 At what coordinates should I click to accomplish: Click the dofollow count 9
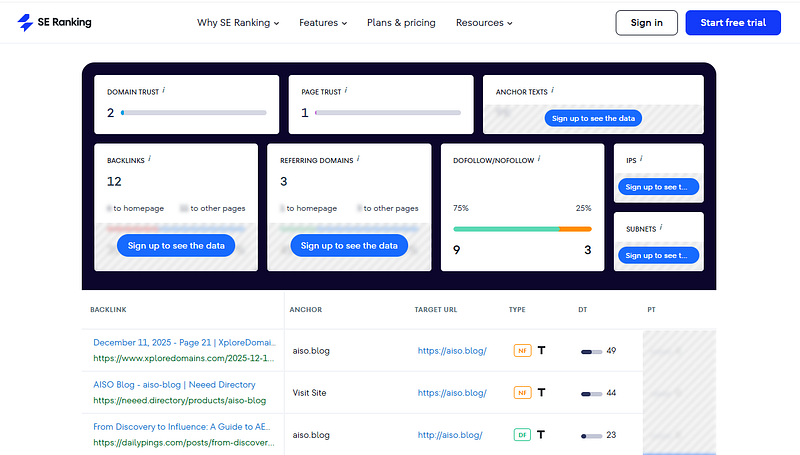457,250
